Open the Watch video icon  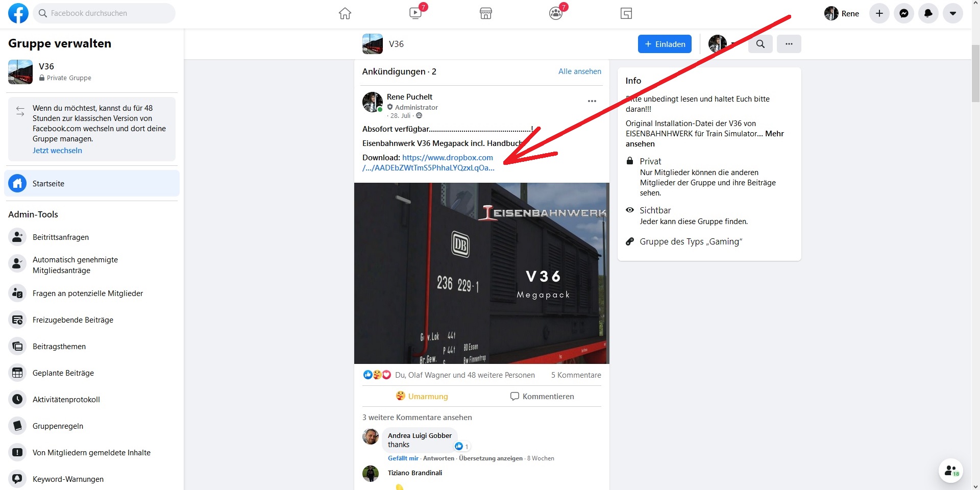click(415, 14)
